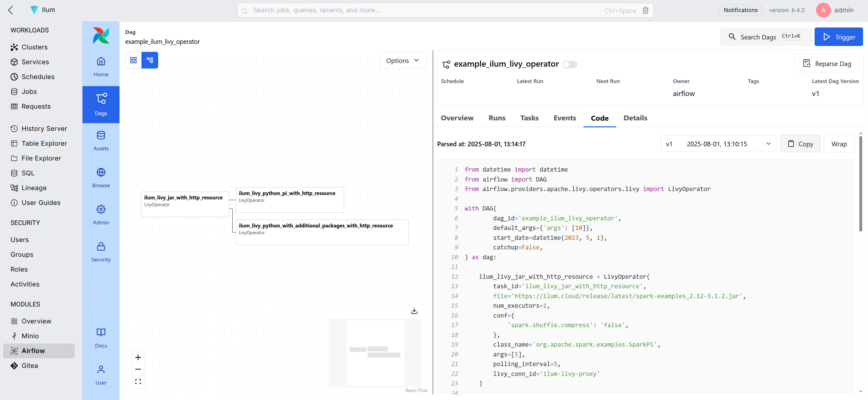Switch to graph view of the DAG

(x=150, y=60)
